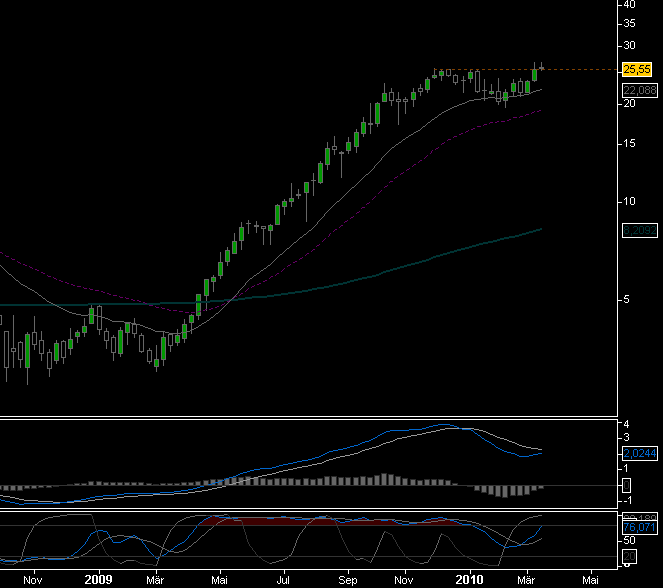Click the yellow 25,55 current price label
The height and width of the screenshot is (588, 663).
click(x=636, y=69)
